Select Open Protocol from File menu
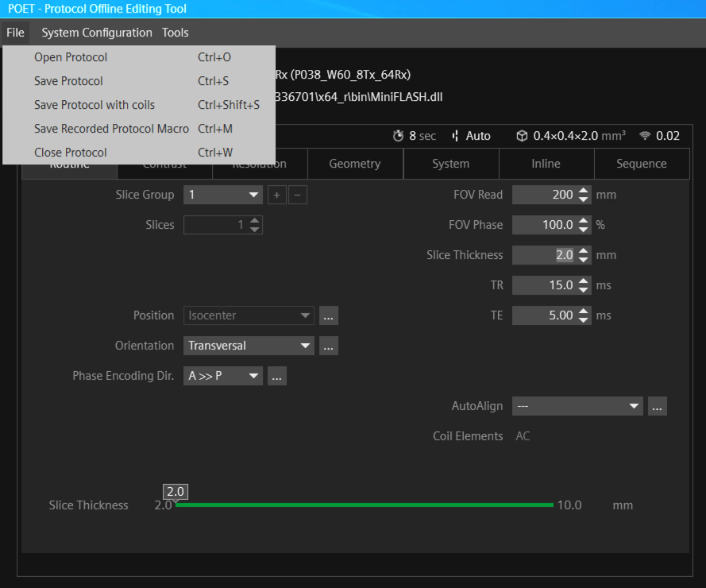 pos(71,57)
